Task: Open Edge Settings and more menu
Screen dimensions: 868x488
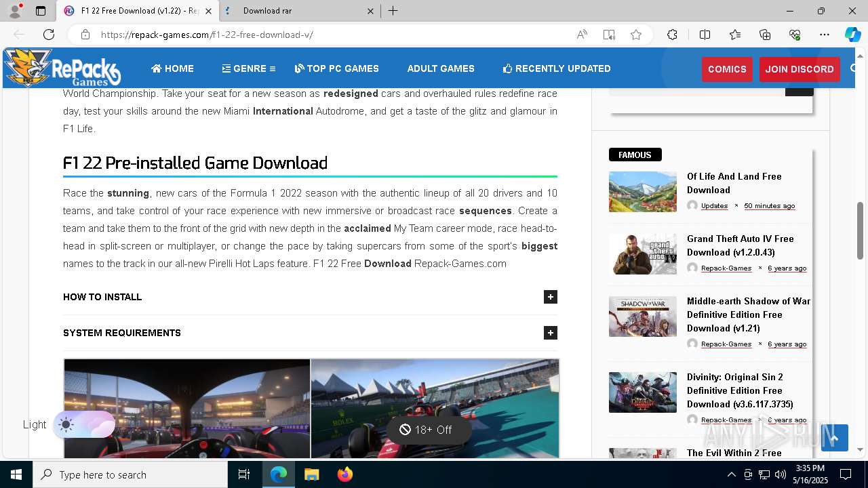Action: click(825, 35)
